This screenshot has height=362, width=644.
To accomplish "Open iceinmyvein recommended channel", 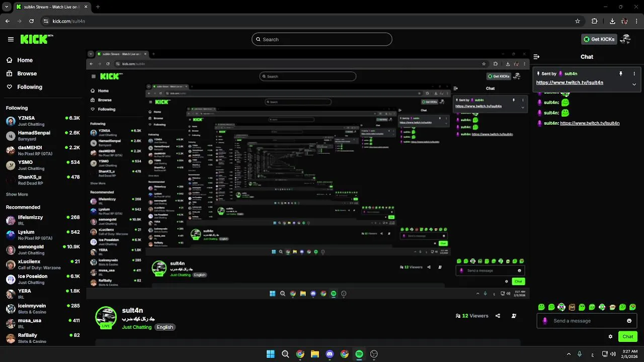I will click(x=43, y=309).
